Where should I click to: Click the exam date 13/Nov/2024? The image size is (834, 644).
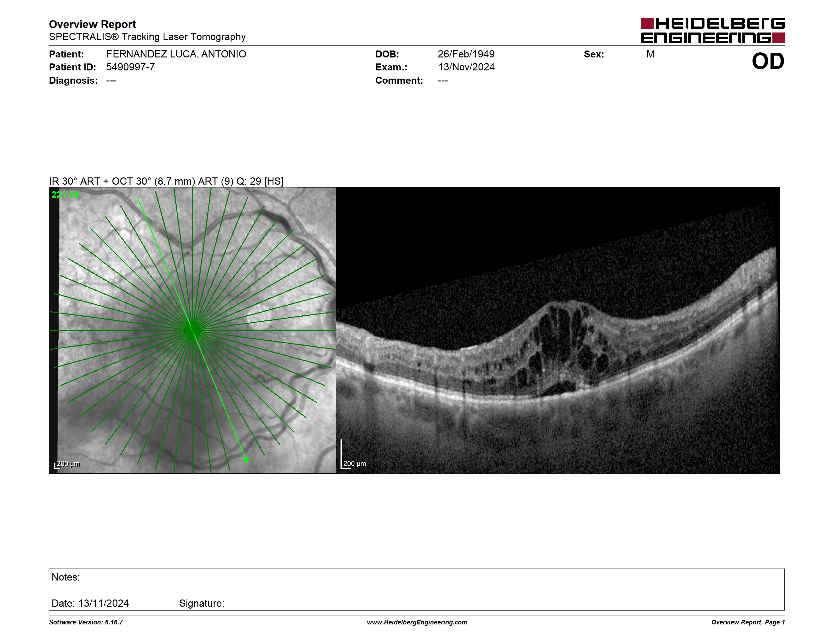466,67
